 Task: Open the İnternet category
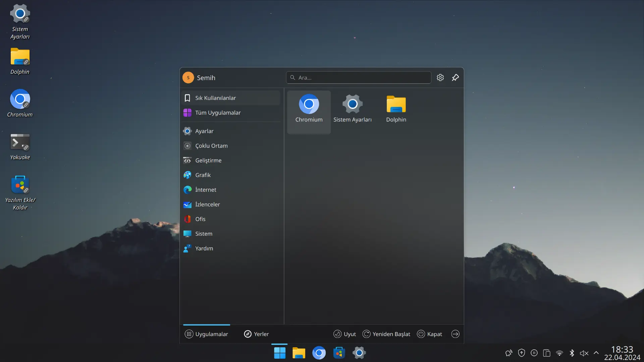pyautogui.click(x=231, y=190)
